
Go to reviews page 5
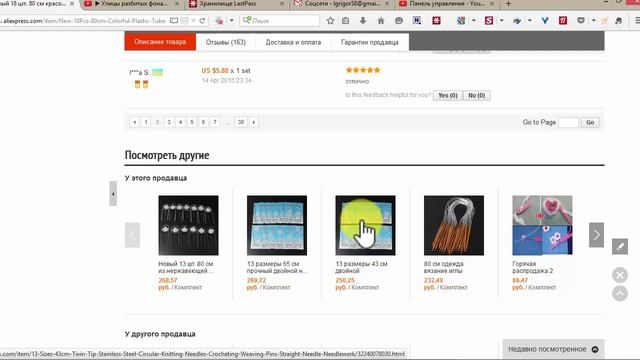(192, 122)
